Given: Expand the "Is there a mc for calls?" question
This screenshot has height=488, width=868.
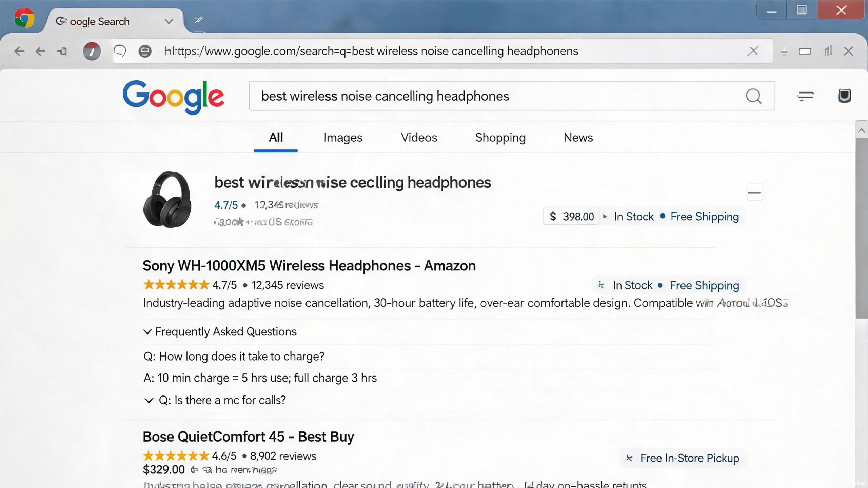Looking at the screenshot, I should (149, 401).
